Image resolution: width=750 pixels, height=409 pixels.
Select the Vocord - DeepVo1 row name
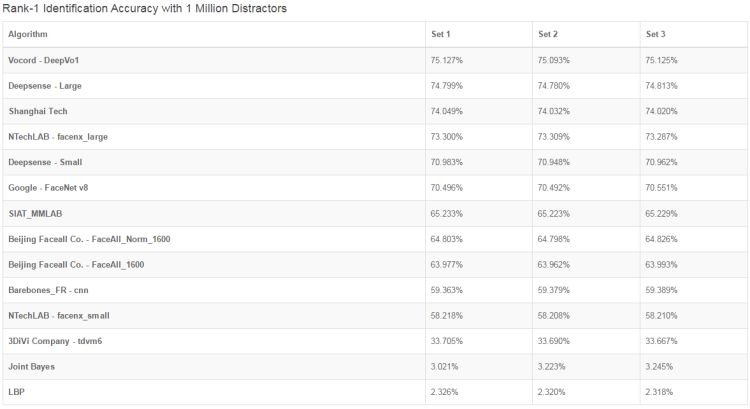(44, 60)
